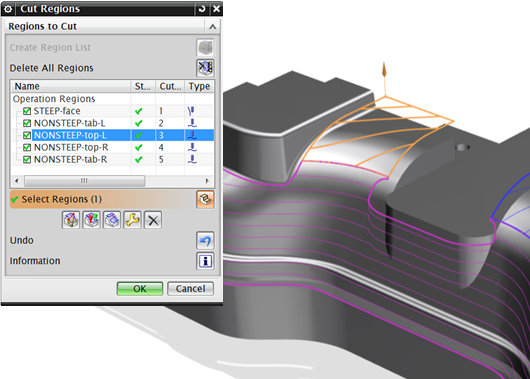
Task: Click the X delete region icon
Action: point(153,220)
